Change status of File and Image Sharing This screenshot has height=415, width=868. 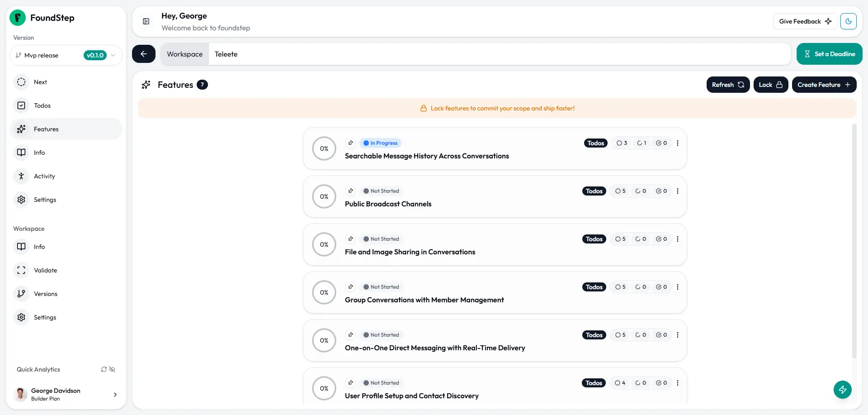click(381, 239)
